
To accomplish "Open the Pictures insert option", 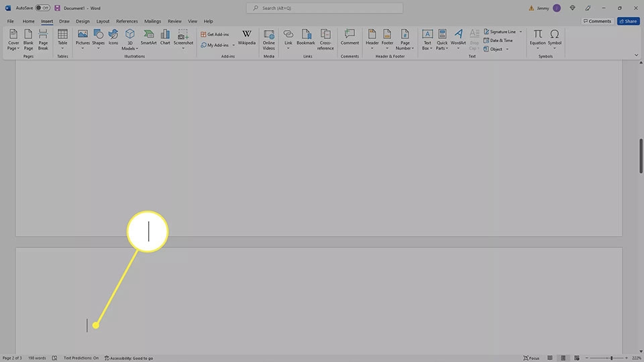I will coord(83,40).
